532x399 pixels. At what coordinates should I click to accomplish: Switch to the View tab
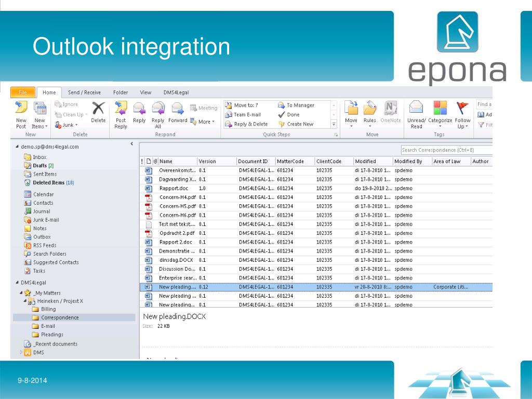pos(145,92)
